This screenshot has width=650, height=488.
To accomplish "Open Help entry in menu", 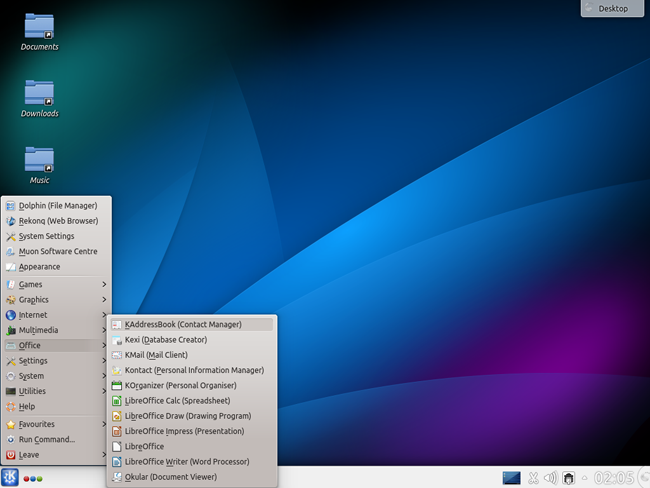I will [x=56, y=407].
